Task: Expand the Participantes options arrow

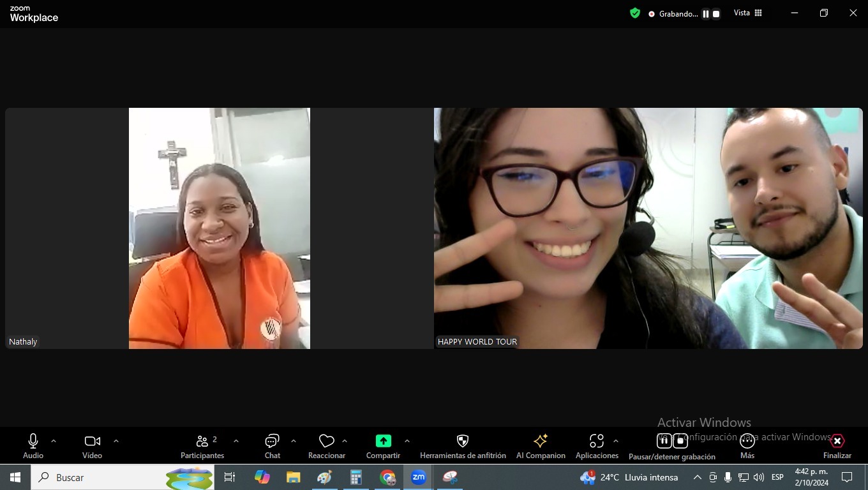Action: click(x=236, y=441)
